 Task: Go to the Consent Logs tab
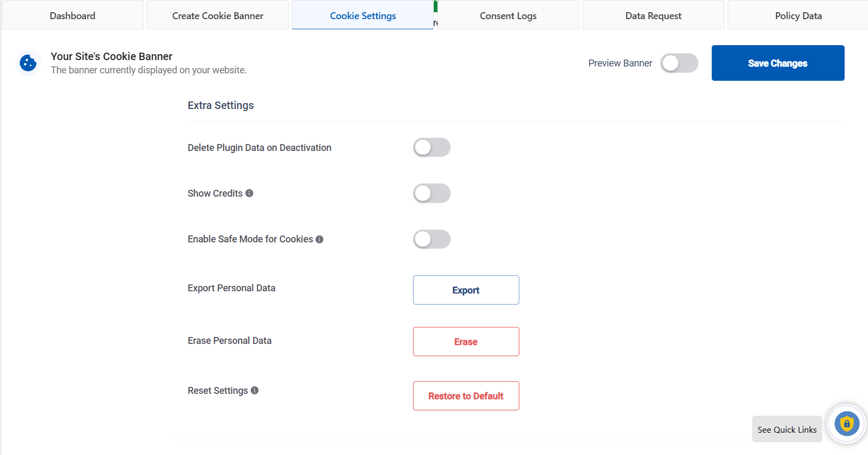[x=508, y=16]
